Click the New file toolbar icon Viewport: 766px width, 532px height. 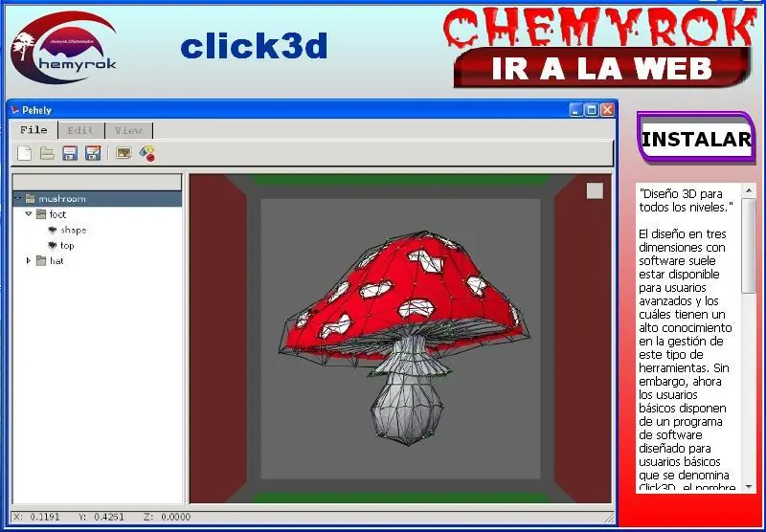tap(24, 153)
